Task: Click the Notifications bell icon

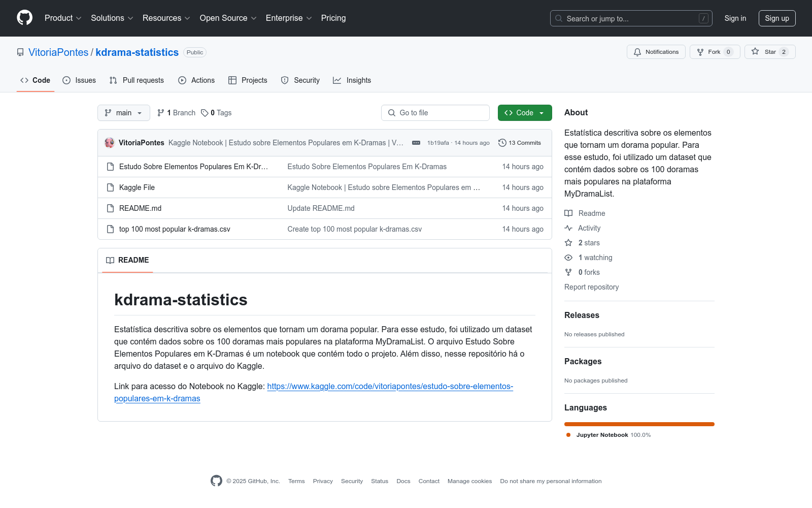Action: (x=637, y=52)
